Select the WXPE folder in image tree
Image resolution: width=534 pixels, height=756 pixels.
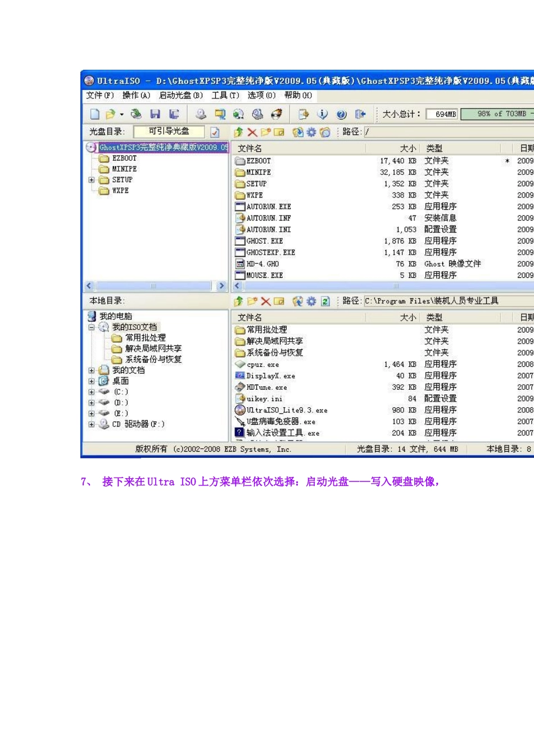tap(114, 191)
